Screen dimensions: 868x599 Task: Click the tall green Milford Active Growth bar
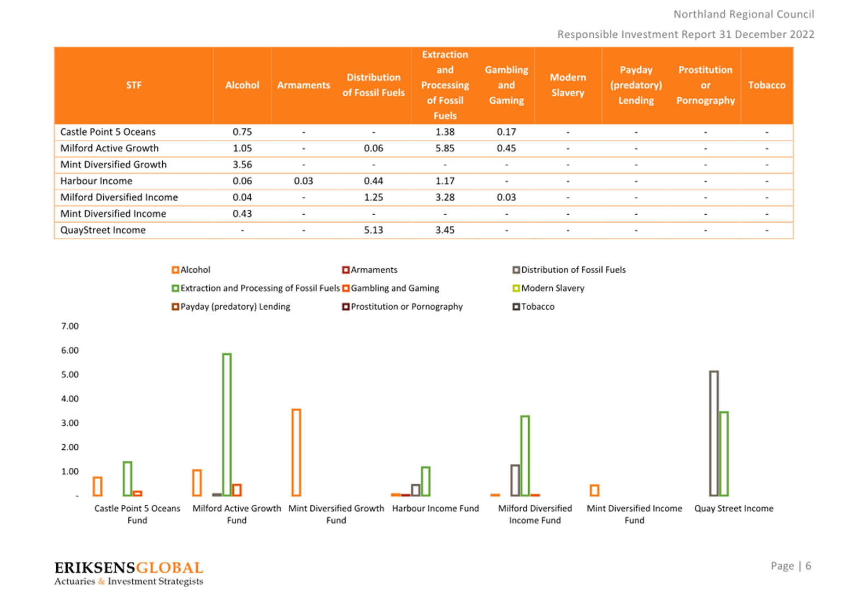[227, 425]
